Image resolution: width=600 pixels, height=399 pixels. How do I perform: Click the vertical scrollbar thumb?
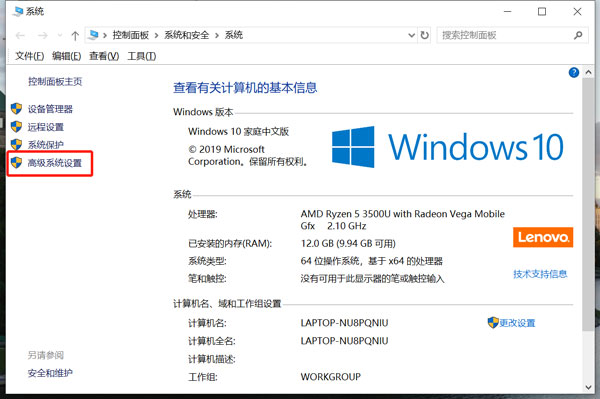pyautogui.click(x=589, y=204)
